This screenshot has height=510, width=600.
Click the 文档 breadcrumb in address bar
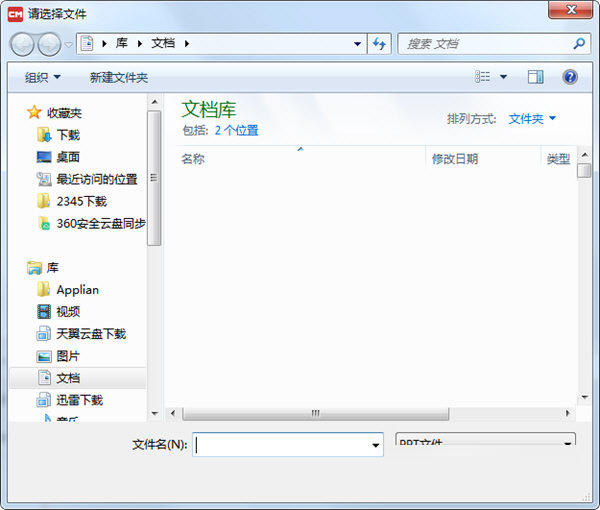(x=163, y=43)
